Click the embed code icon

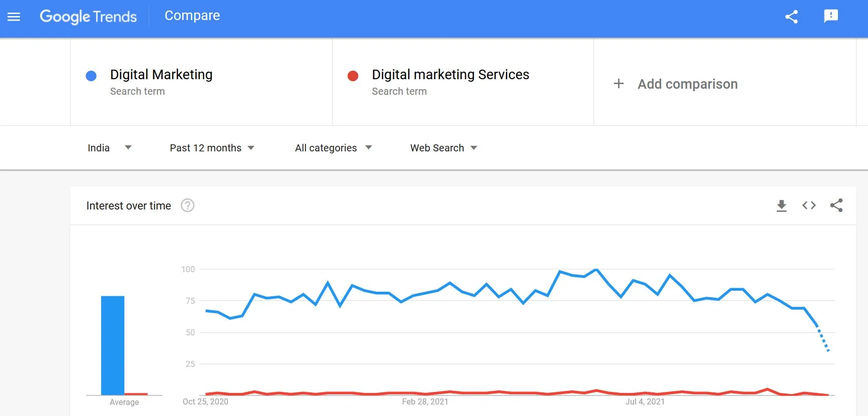point(809,205)
